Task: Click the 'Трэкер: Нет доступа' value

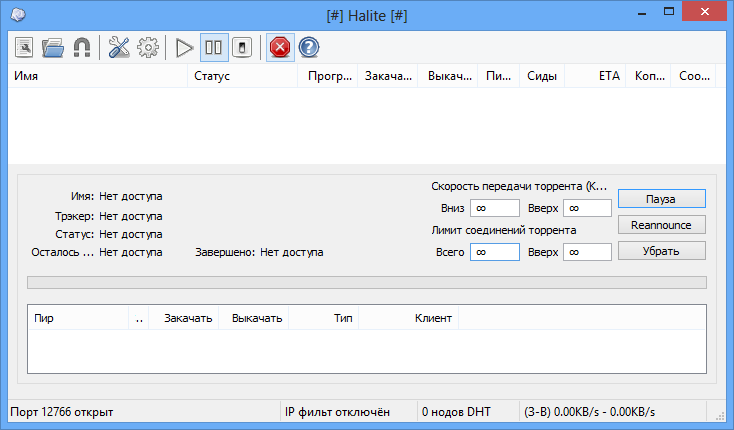Action: coord(131,216)
